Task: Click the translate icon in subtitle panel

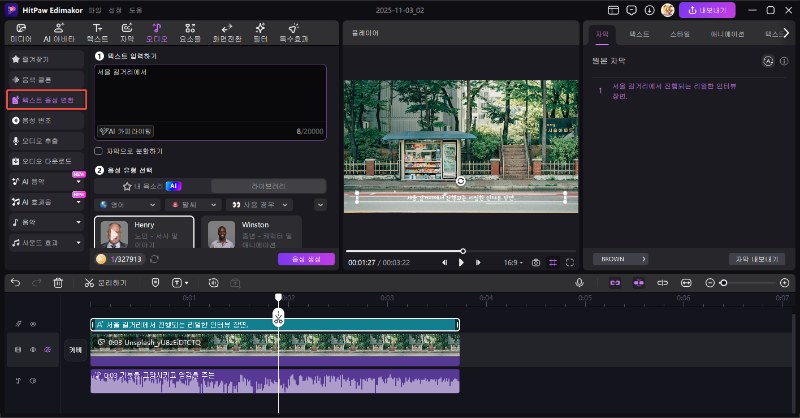Action: click(768, 61)
